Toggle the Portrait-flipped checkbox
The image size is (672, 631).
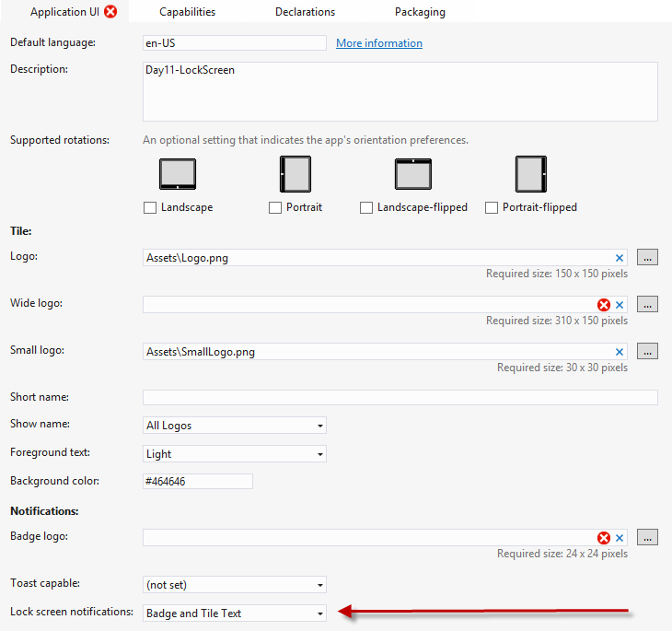492,208
